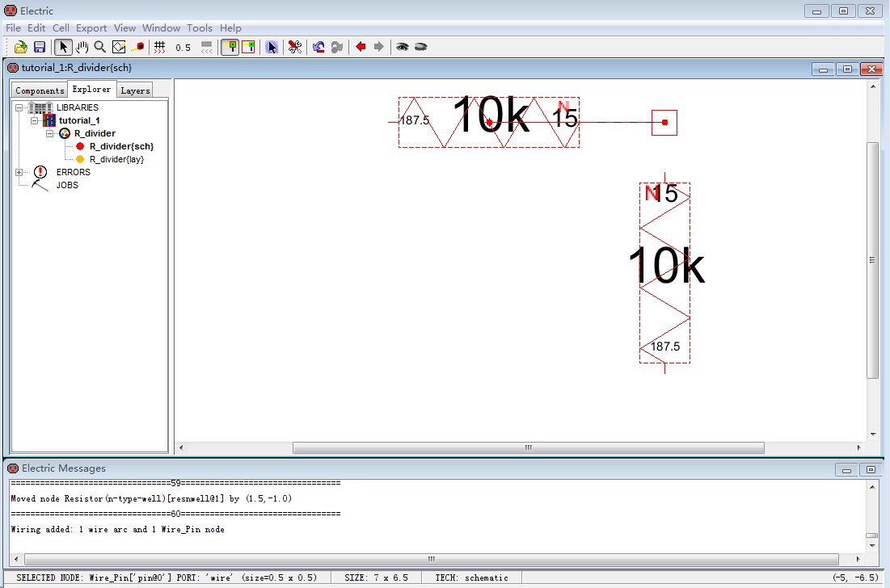Image resolution: width=890 pixels, height=588 pixels.
Task: Collapse the tutorial_1 library node
Action: tap(34, 120)
